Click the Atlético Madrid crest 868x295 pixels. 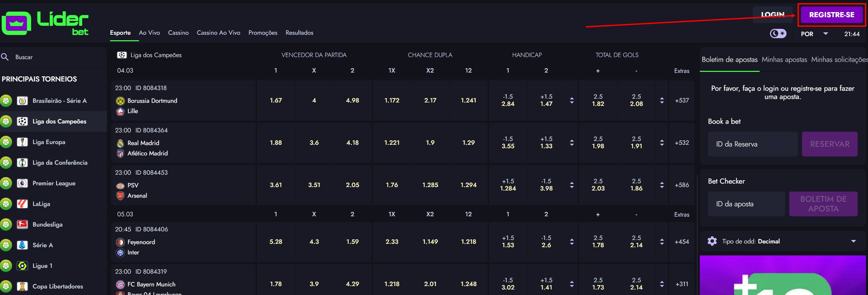pyautogui.click(x=120, y=153)
